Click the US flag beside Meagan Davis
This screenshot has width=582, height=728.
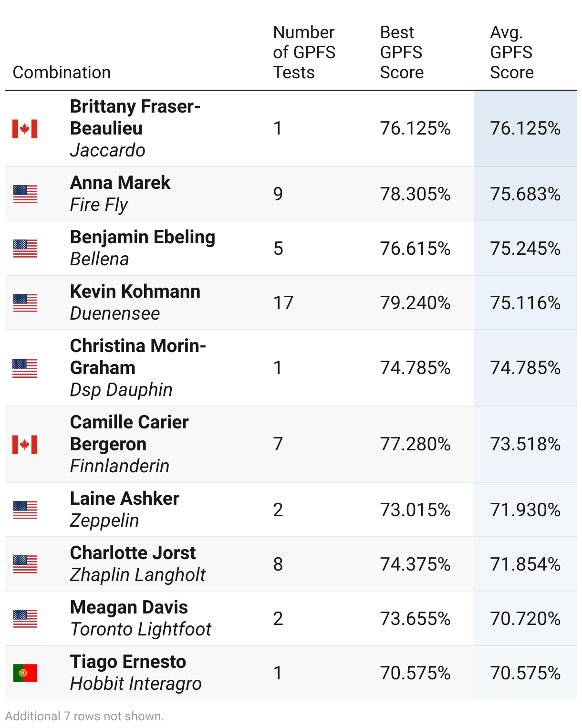pyautogui.click(x=25, y=619)
